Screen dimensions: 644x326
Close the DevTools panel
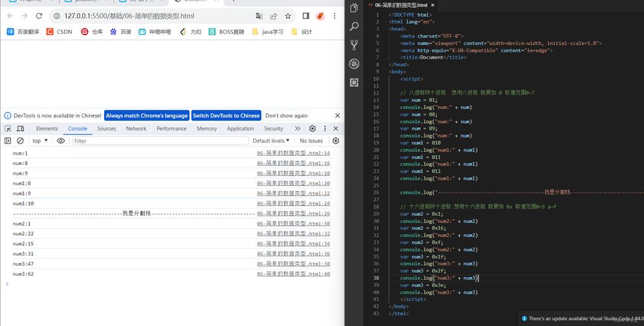tap(335, 128)
